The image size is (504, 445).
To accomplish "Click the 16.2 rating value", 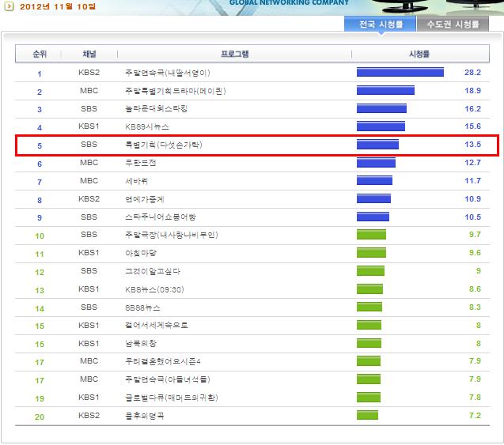I will click(472, 108).
